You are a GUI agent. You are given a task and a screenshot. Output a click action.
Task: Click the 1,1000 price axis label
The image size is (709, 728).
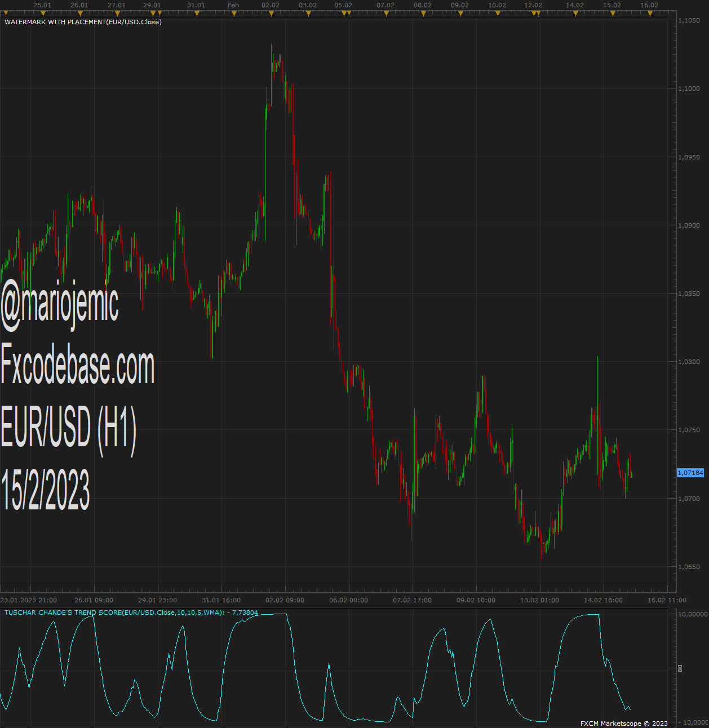(x=689, y=88)
